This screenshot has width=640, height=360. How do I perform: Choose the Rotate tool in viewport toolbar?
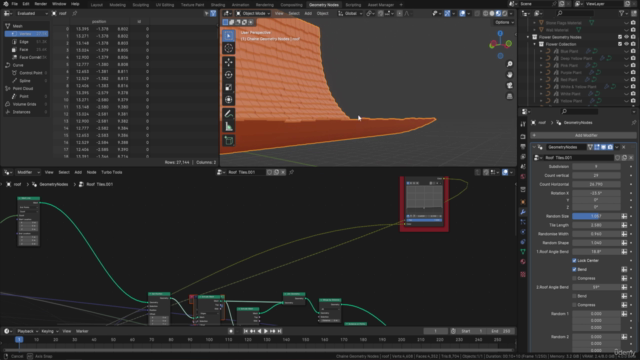229,75
